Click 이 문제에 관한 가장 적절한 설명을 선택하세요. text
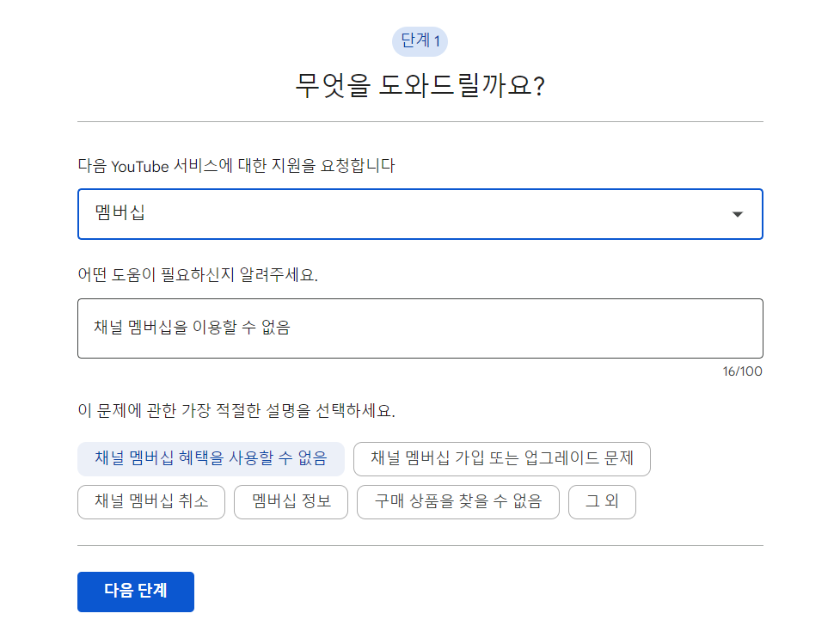The height and width of the screenshot is (638, 840). [x=236, y=411]
